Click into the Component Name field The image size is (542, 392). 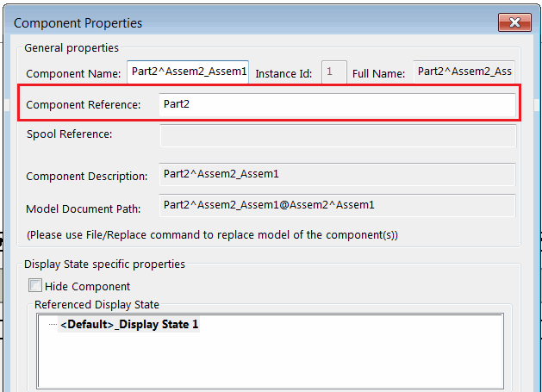click(x=188, y=73)
